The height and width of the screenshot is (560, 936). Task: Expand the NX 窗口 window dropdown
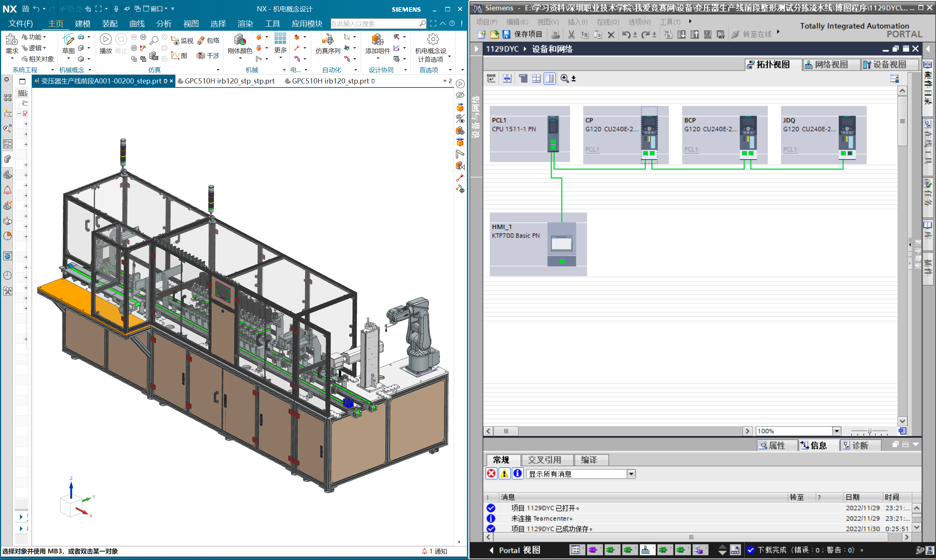pyautogui.click(x=166, y=9)
